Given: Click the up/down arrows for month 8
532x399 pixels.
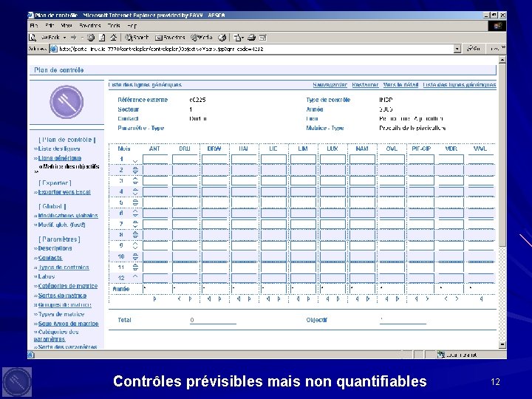Looking at the screenshot, I should click(x=135, y=234).
